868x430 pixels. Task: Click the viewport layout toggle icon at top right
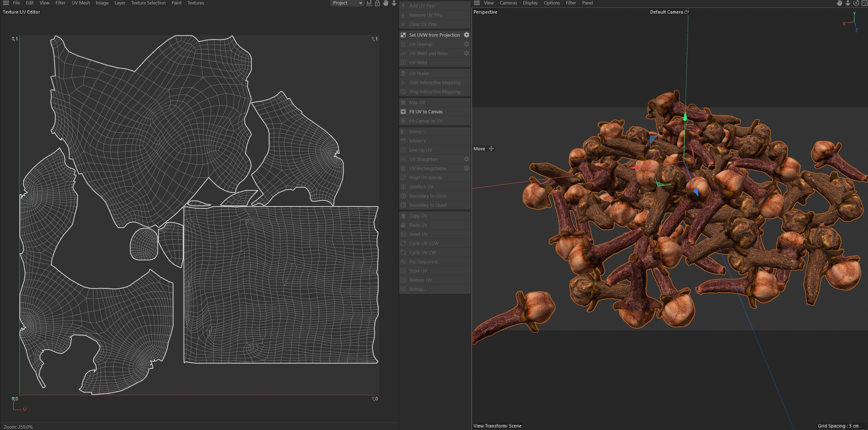[864, 3]
